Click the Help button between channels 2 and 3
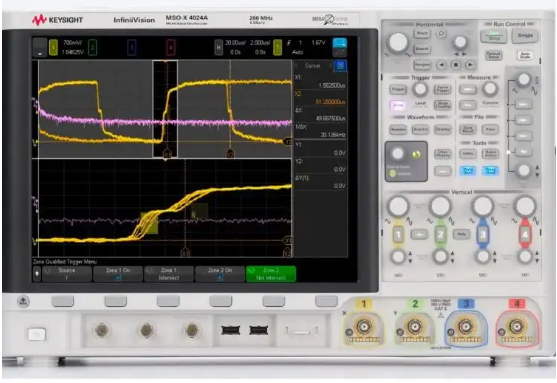 [x=461, y=234]
